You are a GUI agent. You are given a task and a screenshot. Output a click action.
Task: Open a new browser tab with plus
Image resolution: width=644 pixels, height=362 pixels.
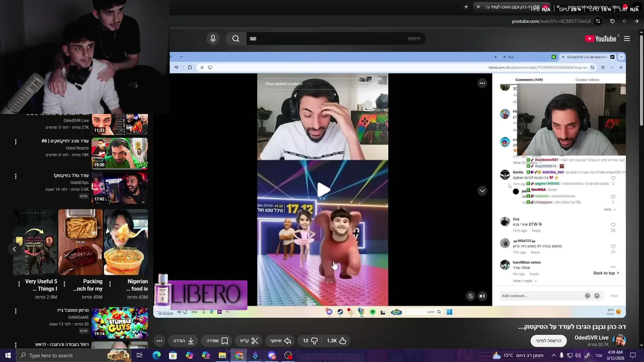tap(466, 7)
